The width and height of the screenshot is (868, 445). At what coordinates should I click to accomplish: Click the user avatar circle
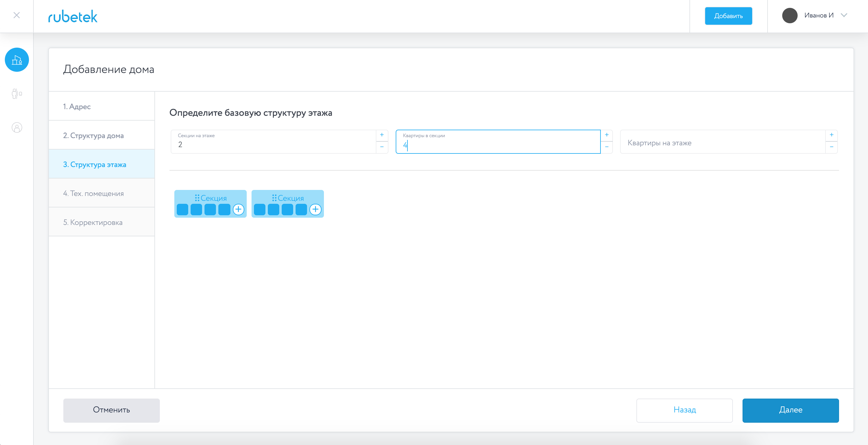coord(790,15)
